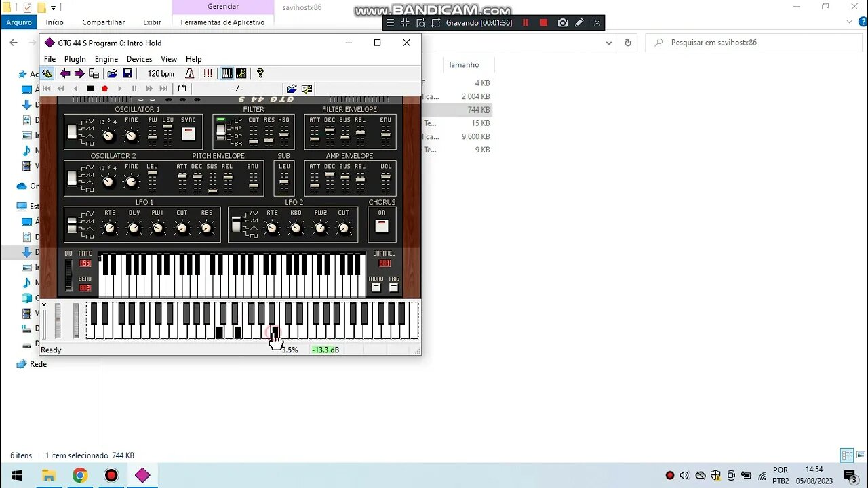The image size is (868, 488).
Task: Click the LFO 2 waveform selector switch
Action: (x=236, y=224)
